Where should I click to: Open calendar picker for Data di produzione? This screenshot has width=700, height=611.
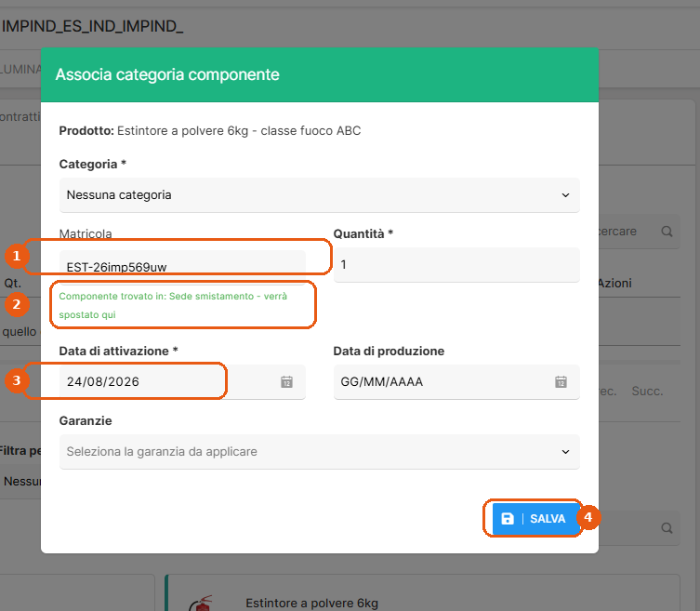click(561, 382)
